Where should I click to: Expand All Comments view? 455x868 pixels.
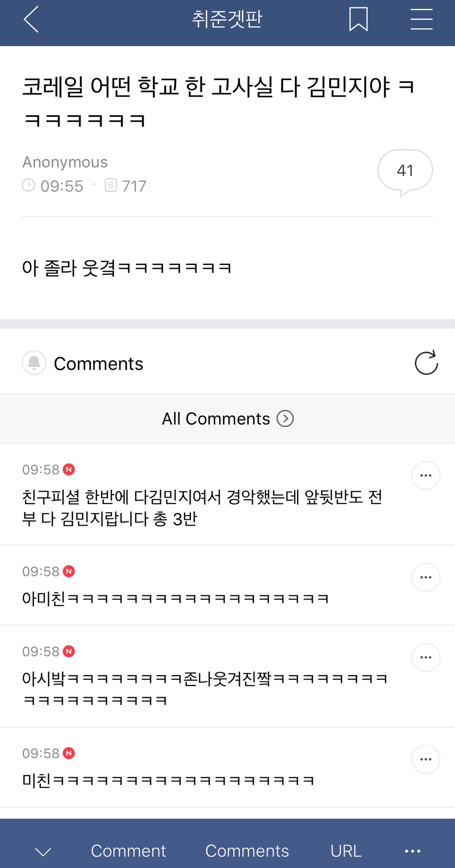[227, 418]
